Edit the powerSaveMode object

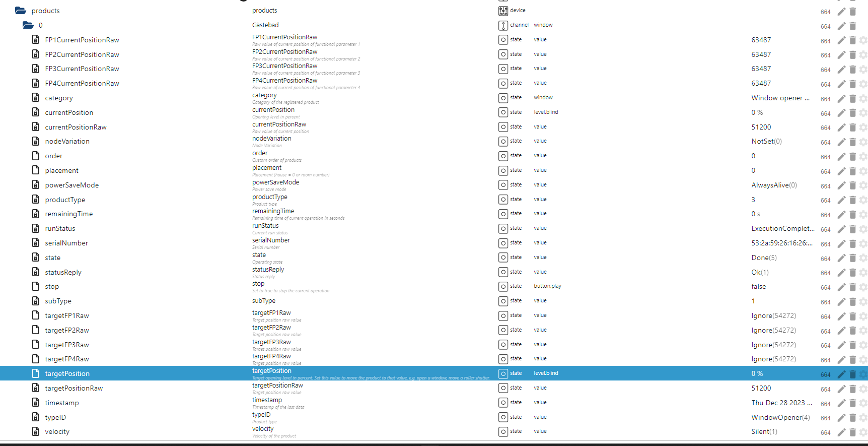pos(841,186)
